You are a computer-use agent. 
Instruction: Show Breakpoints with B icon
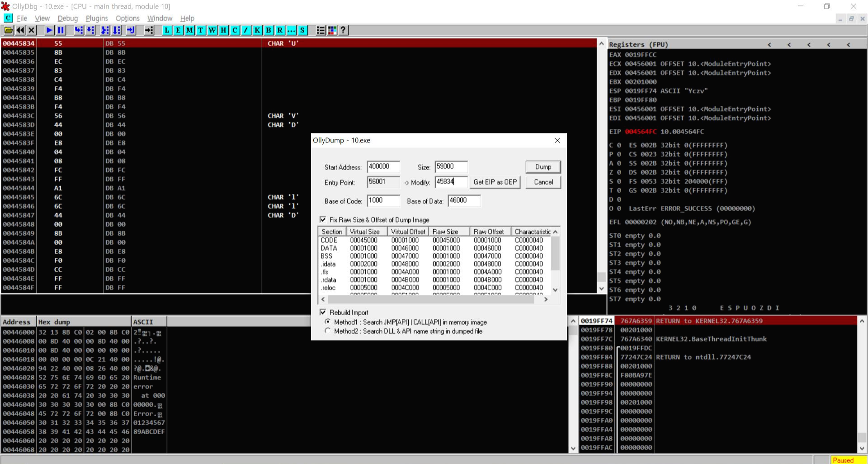[x=269, y=30]
